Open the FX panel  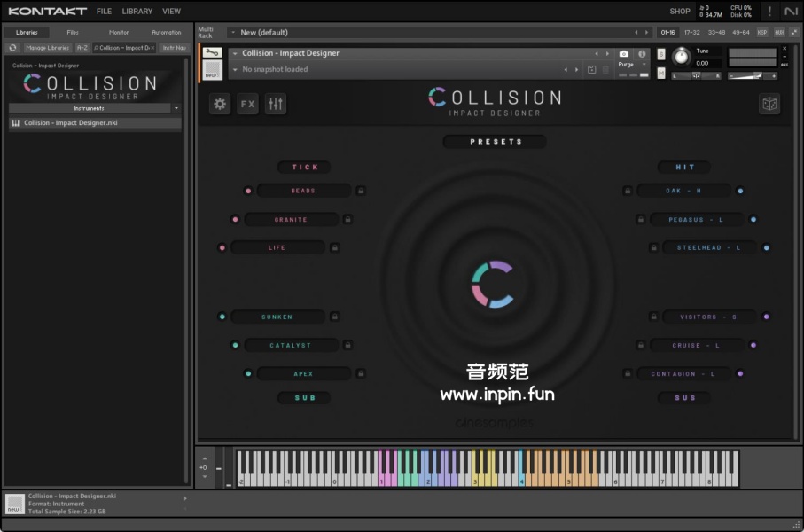click(x=247, y=104)
